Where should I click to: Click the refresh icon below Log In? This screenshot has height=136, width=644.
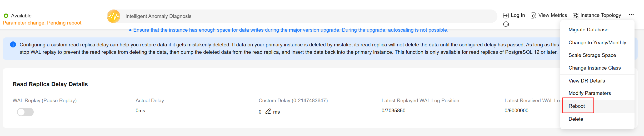click(506, 24)
